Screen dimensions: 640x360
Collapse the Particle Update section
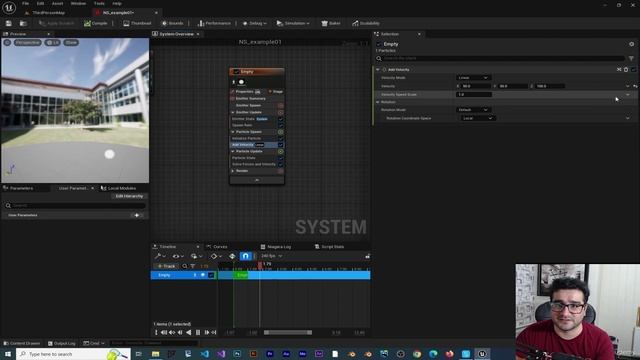point(233,151)
